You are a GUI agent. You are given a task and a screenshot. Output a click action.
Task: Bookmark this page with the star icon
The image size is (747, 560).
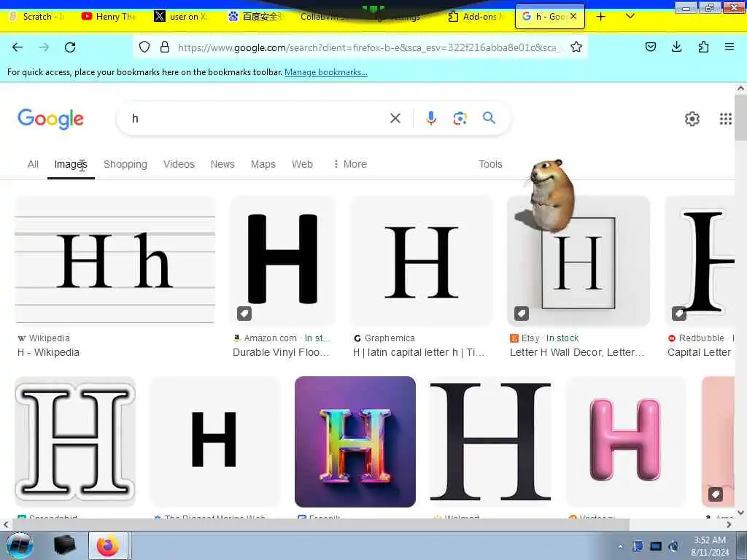[576, 47]
